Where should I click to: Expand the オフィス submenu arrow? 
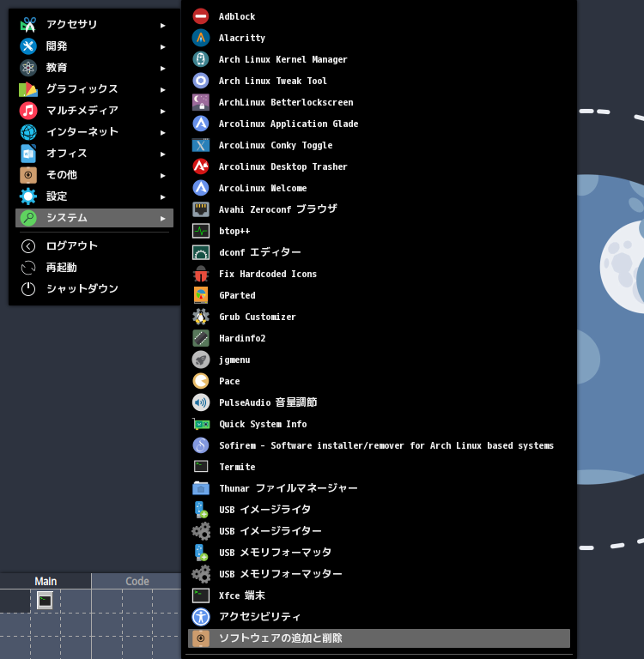163,154
